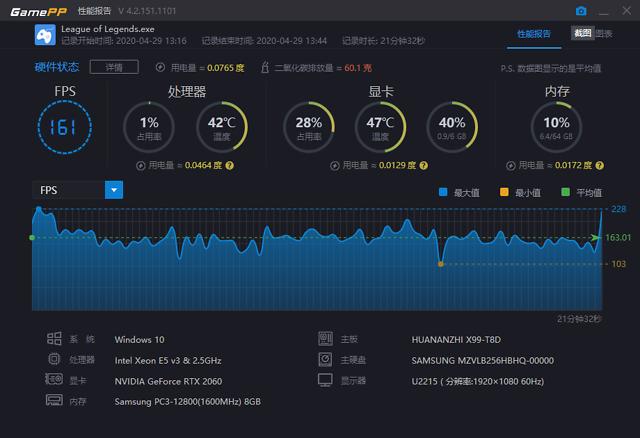
Task: Click the FPS 161 circular gauge
Action: 64,127
